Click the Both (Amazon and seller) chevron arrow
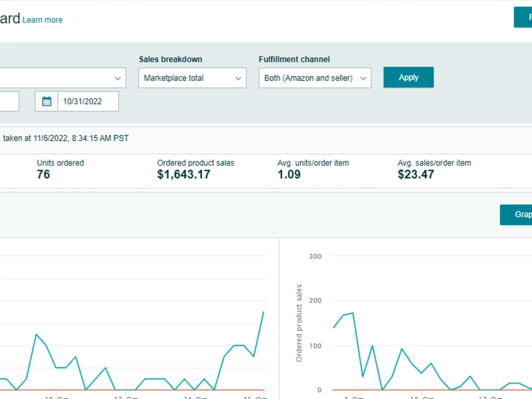 pos(363,78)
